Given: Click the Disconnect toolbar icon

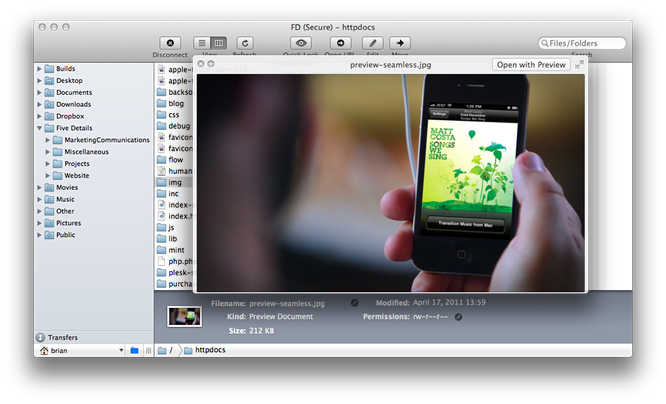Looking at the screenshot, I should coord(171,43).
